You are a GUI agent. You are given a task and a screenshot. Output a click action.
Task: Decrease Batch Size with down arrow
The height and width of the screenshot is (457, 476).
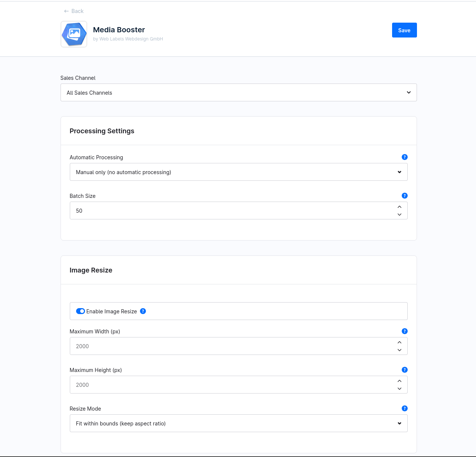400,215
